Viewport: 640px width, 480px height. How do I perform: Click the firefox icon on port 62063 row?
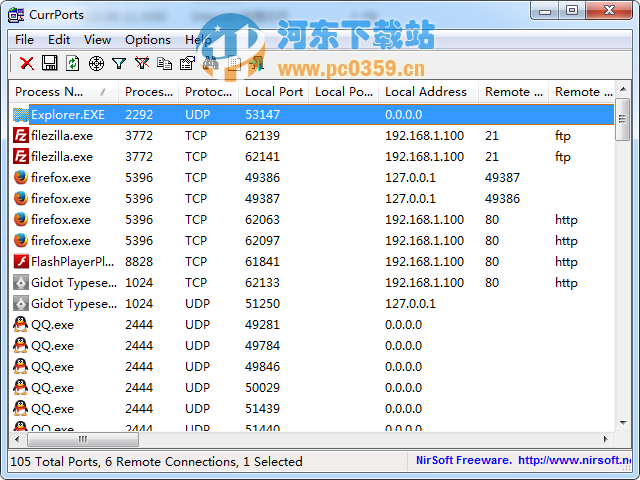coord(21,220)
